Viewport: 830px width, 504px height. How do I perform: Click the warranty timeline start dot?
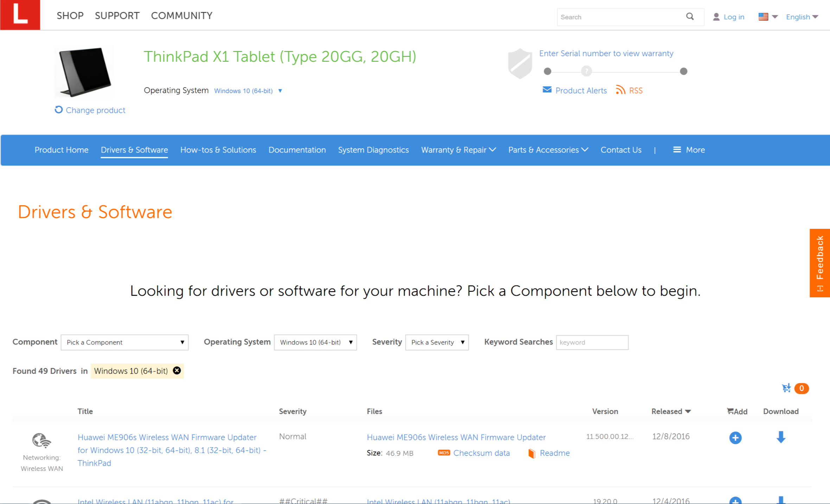[x=547, y=71]
